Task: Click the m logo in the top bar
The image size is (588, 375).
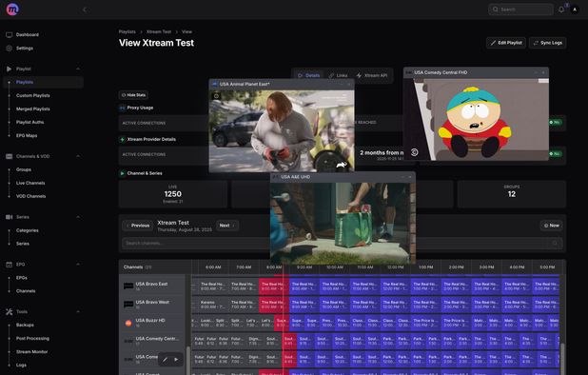Action: click(x=12, y=9)
